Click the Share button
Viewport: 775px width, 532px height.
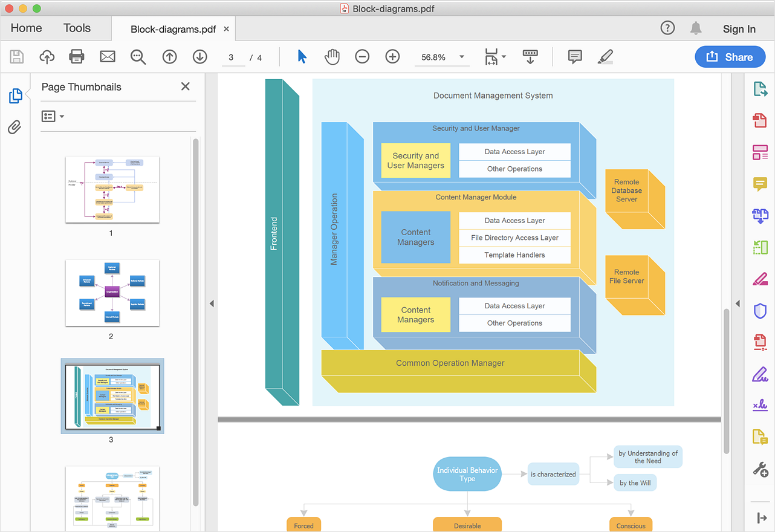[729, 57]
